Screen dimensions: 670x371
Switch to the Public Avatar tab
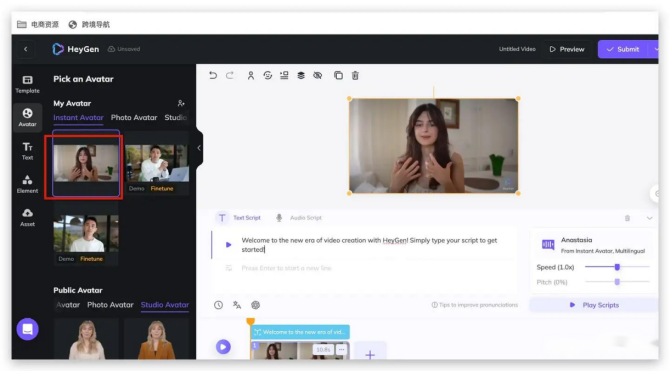point(68,305)
